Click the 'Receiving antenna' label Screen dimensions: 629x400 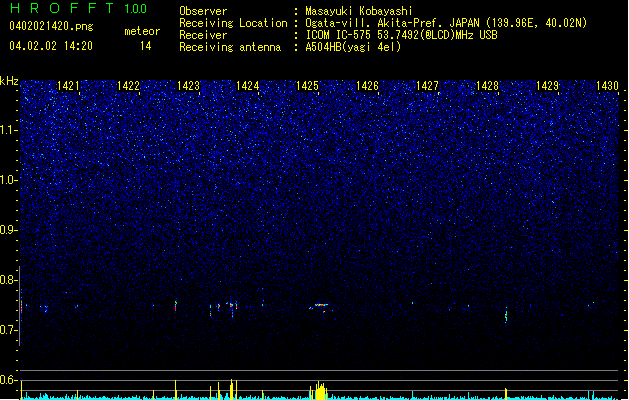pos(230,47)
